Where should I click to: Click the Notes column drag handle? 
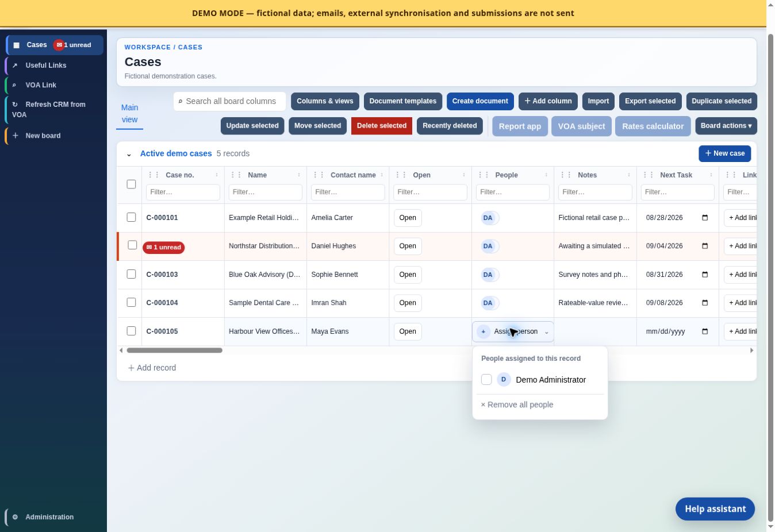566,175
